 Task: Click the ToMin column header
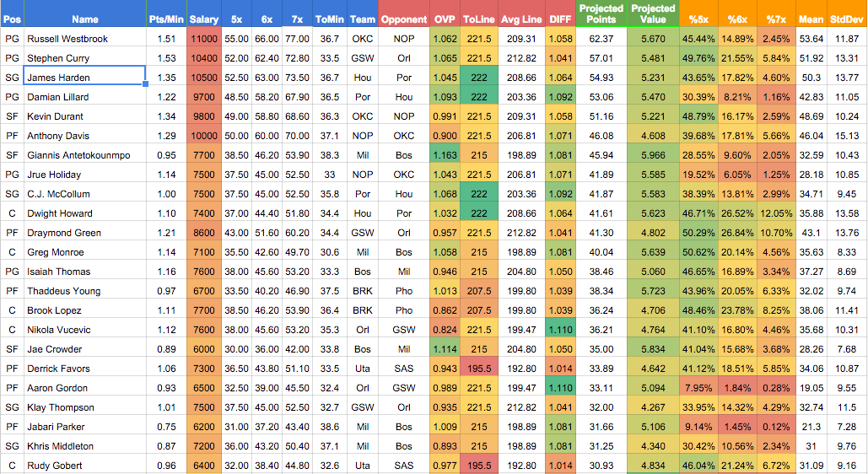pos(329,19)
